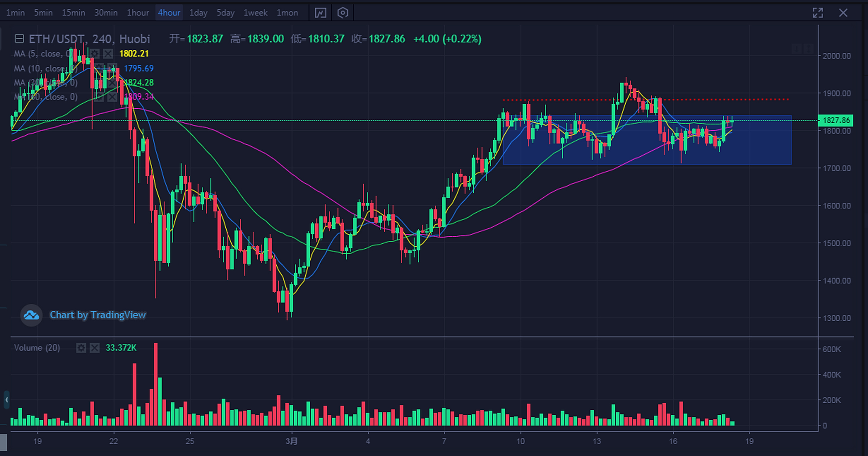Select the 1mon timeframe
The width and height of the screenshot is (868, 456).
(287, 13)
